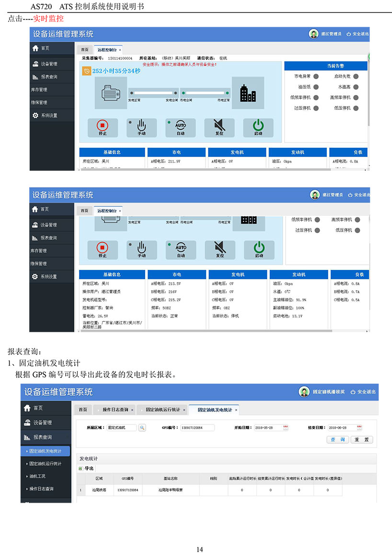Select 油机工况 in the sidebar
Image resolution: width=392 pixels, height=555 pixels.
pos(37,476)
